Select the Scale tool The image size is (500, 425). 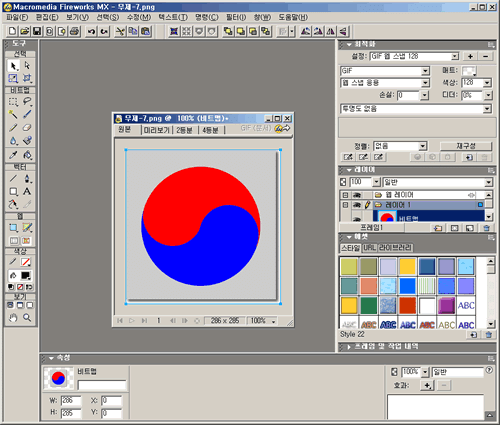(13, 78)
